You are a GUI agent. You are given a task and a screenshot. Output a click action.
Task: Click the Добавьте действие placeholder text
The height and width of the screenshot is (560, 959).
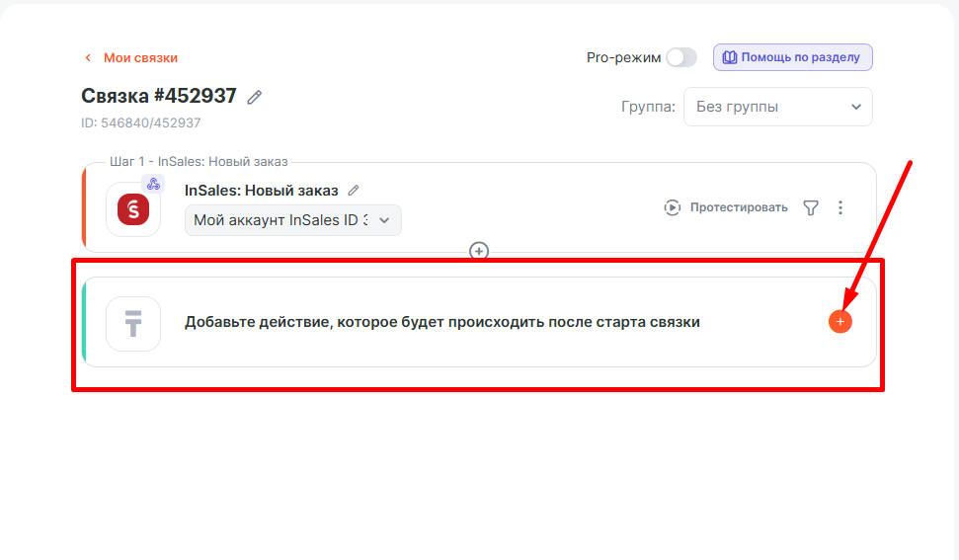441,322
